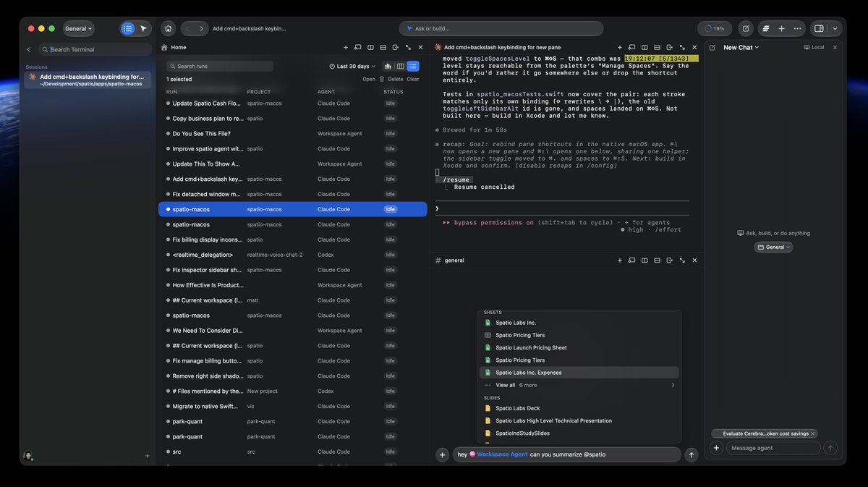Viewport: 868px width, 487px height.
Task: Sort by the STATUS column header
Action: pyautogui.click(x=393, y=92)
